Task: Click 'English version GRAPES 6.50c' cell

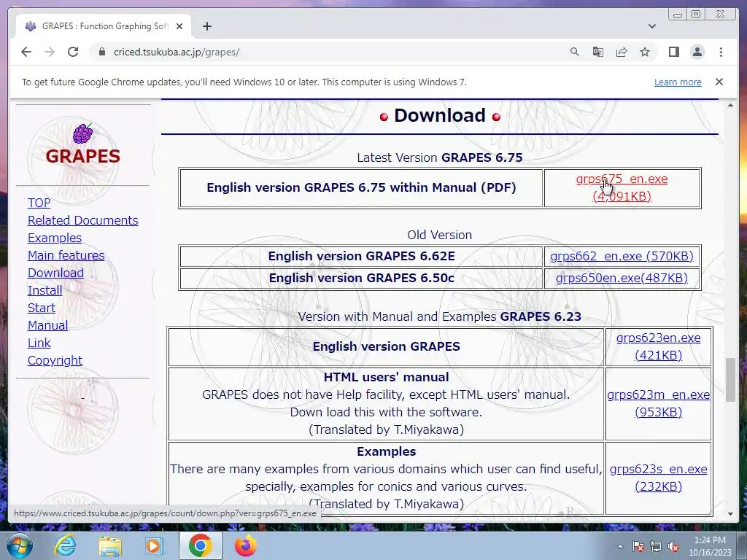Action: coord(361,278)
